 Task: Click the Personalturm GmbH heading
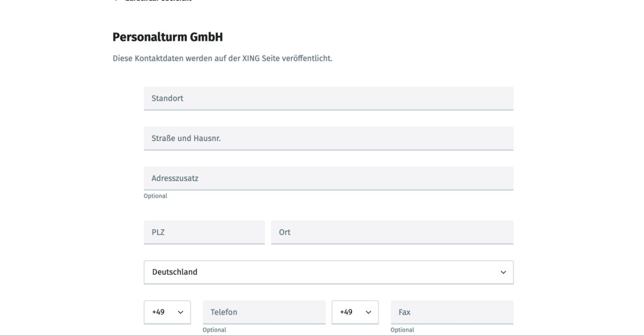(167, 37)
